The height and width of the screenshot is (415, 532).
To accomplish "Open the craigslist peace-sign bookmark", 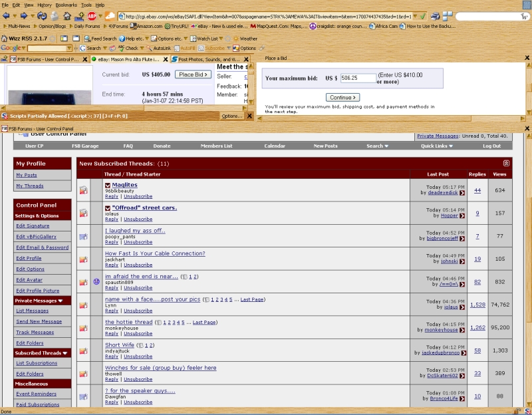I will [x=338, y=26].
